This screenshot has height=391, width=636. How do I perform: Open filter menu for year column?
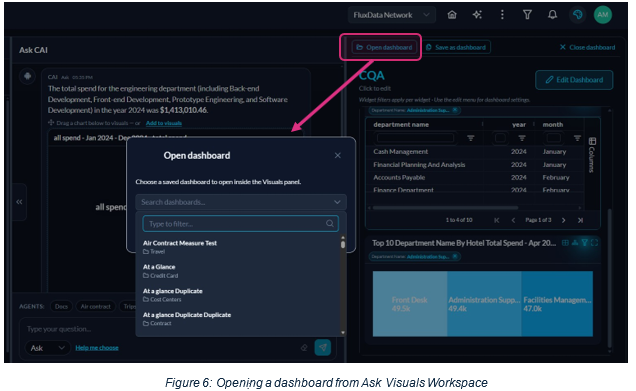pyautogui.click(x=522, y=138)
